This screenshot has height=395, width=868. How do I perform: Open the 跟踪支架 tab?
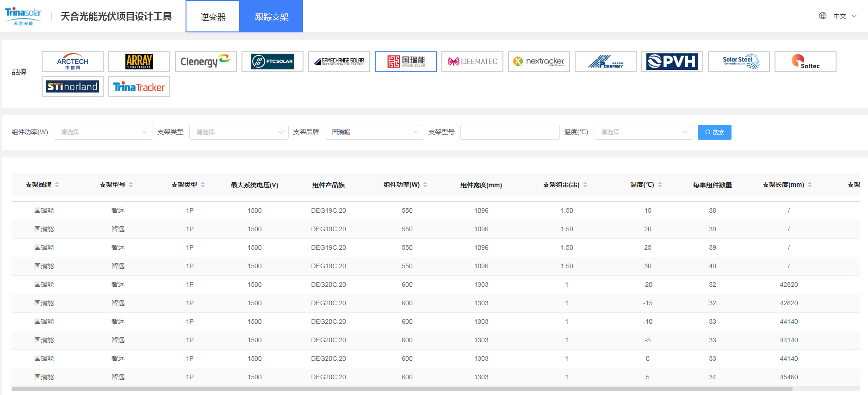[272, 17]
